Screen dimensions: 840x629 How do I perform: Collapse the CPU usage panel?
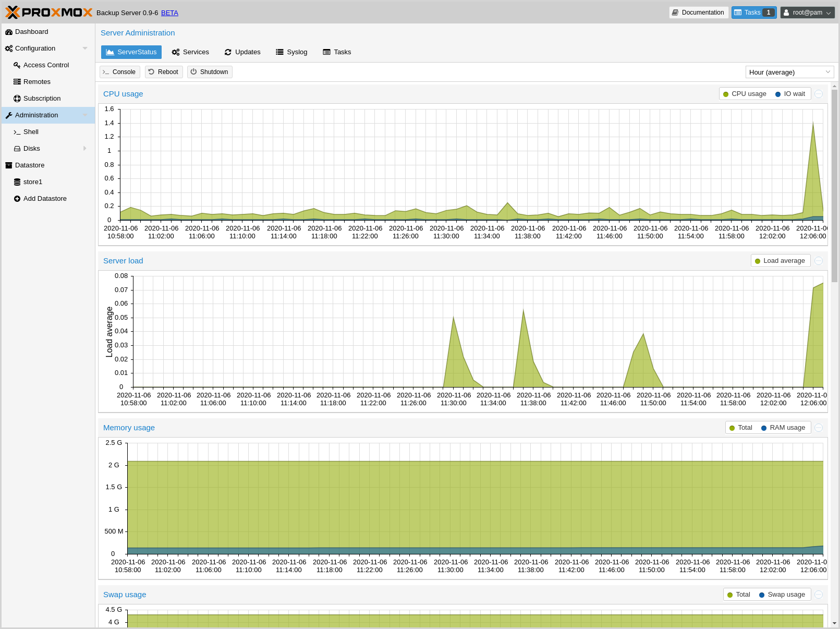[819, 94]
